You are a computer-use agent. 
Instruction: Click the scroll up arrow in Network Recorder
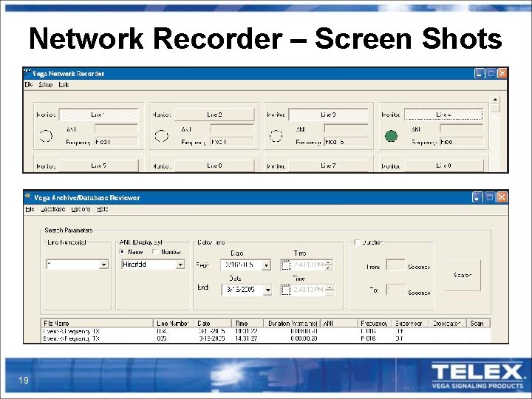pos(495,100)
